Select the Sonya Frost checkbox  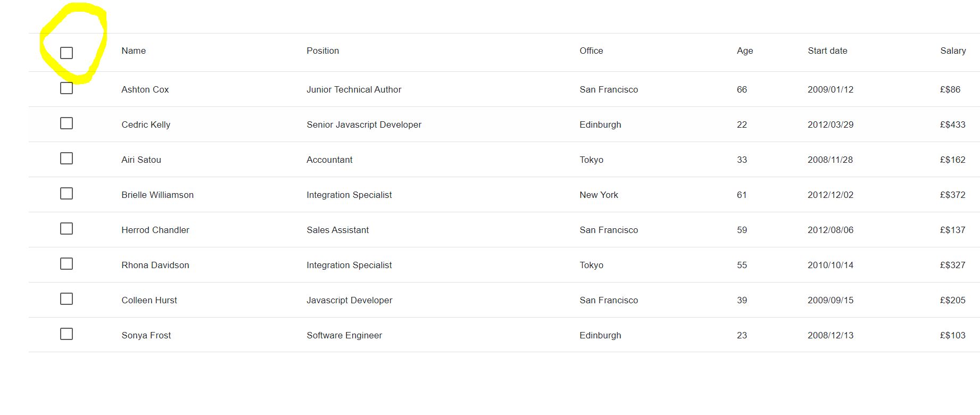click(x=67, y=334)
